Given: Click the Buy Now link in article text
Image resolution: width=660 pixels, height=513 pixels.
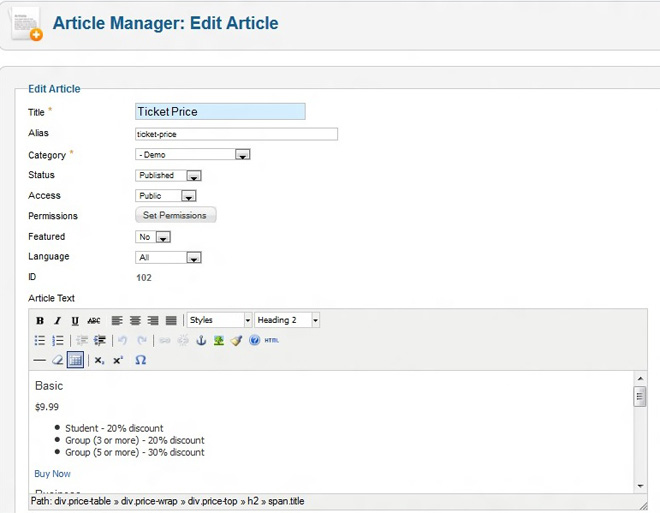Looking at the screenshot, I should (52, 474).
